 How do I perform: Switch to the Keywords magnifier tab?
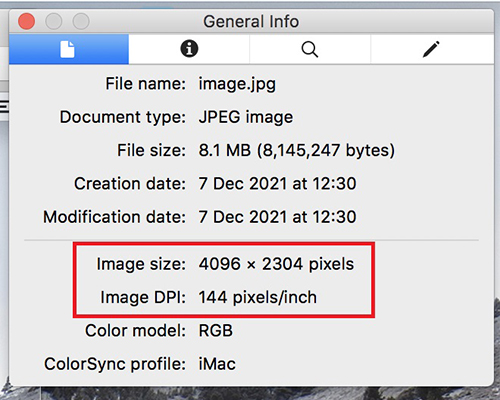pos(310,49)
